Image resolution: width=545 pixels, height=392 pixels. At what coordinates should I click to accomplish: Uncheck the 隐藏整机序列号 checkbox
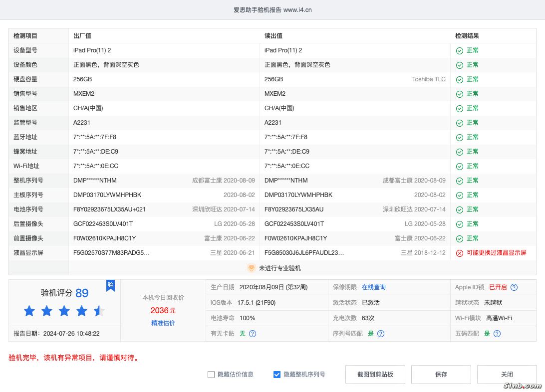click(277, 375)
